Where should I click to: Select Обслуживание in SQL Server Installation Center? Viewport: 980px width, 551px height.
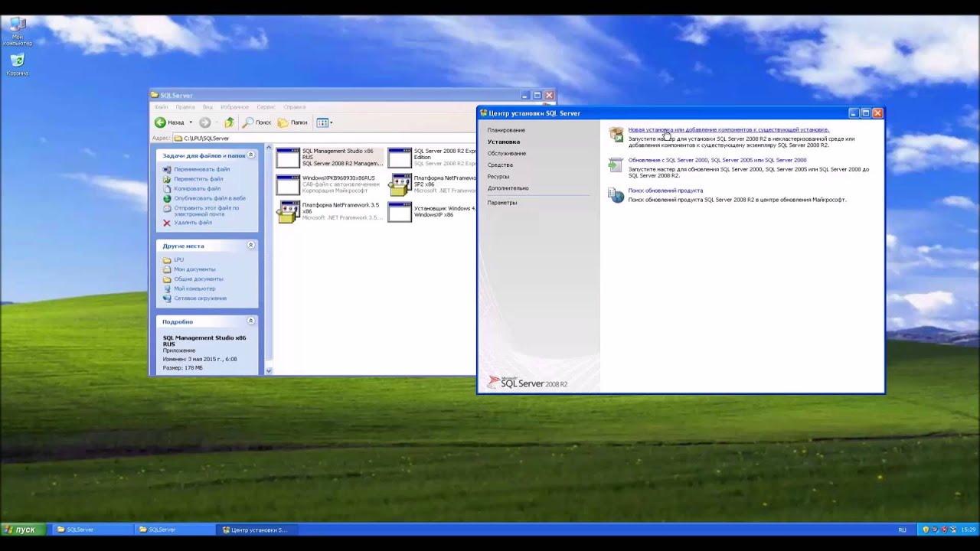(x=507, y=153)
